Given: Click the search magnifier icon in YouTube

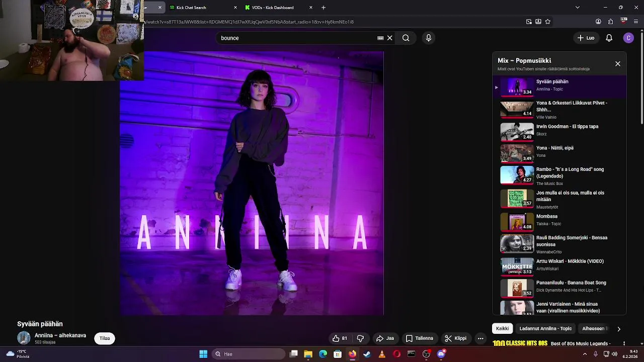Looking at the screenshot, I should click(406, 38).
